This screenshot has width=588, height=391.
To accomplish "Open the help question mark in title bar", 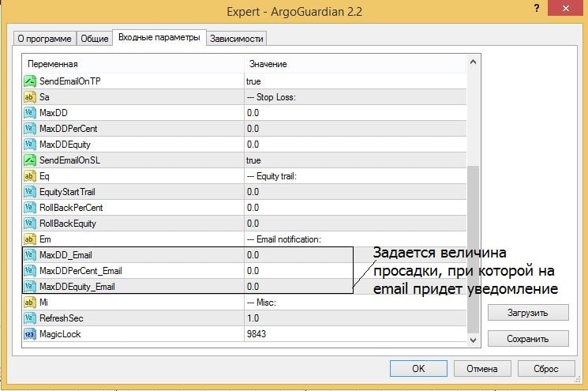I will [x=537, y=8].
